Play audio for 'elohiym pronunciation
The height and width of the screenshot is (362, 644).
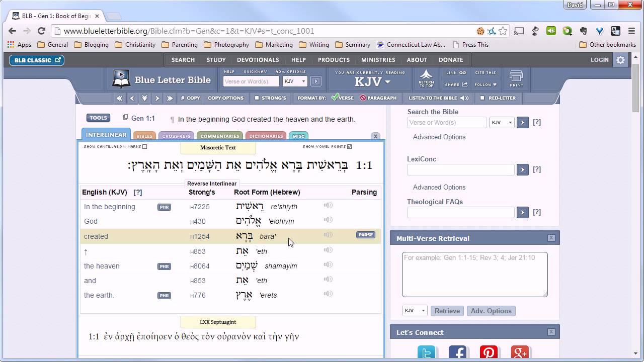[x=328, y=220]
